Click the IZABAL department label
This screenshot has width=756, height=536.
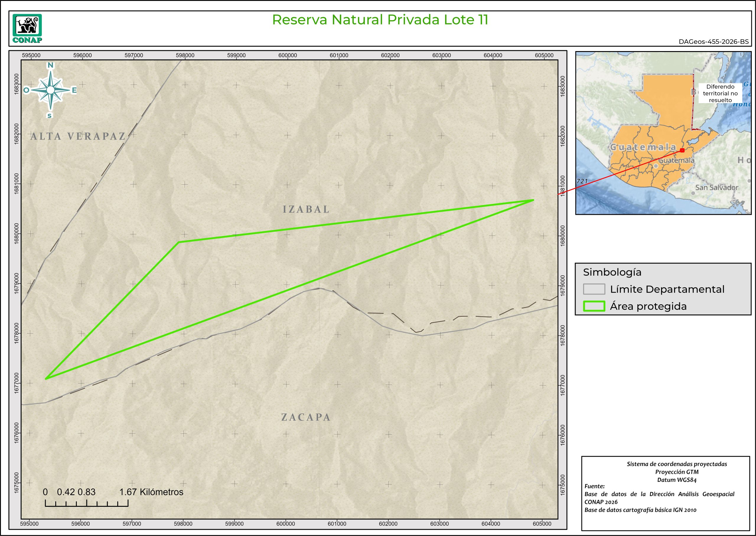306,209
